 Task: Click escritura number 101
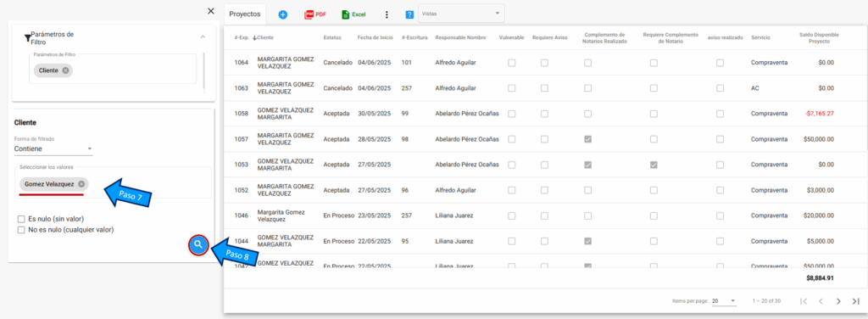pyautogui.click(x=407, y=63)
